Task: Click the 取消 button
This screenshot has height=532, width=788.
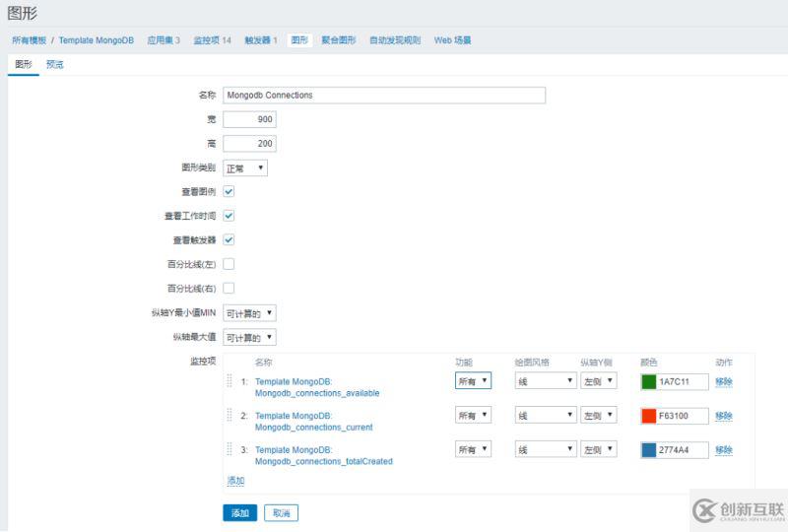Action: 281,513
